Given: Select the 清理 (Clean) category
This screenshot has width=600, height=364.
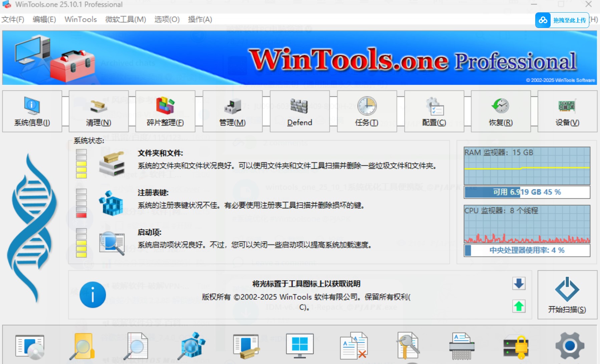Looking at the screenshot, I should [x=98, y=112].
